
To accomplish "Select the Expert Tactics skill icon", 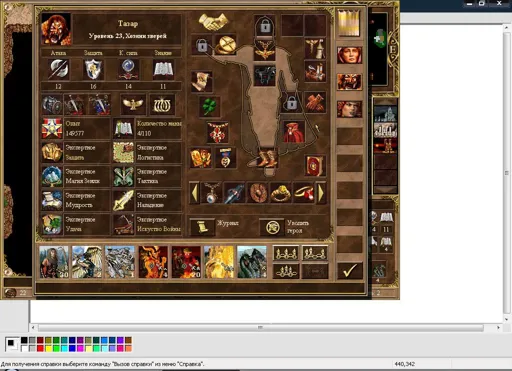I will tap(123, 176).
